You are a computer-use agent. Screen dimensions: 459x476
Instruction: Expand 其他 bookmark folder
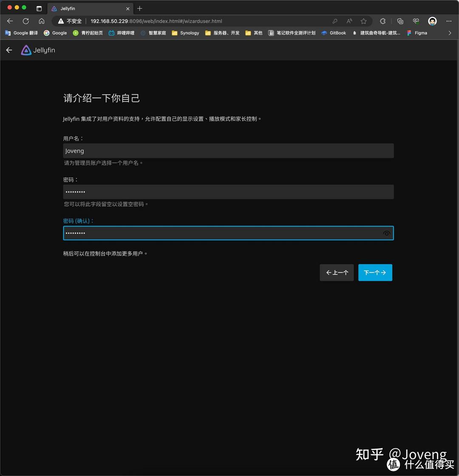coord(254,33)
